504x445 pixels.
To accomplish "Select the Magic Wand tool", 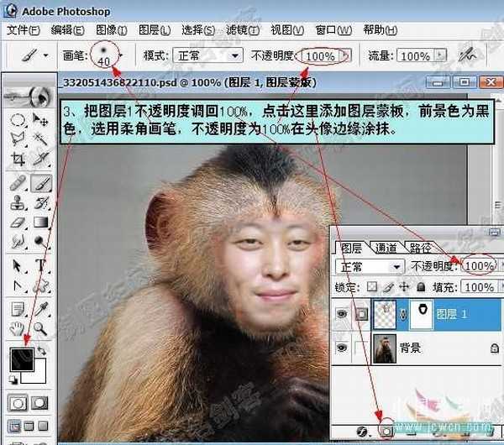I will tap(41, 139).
